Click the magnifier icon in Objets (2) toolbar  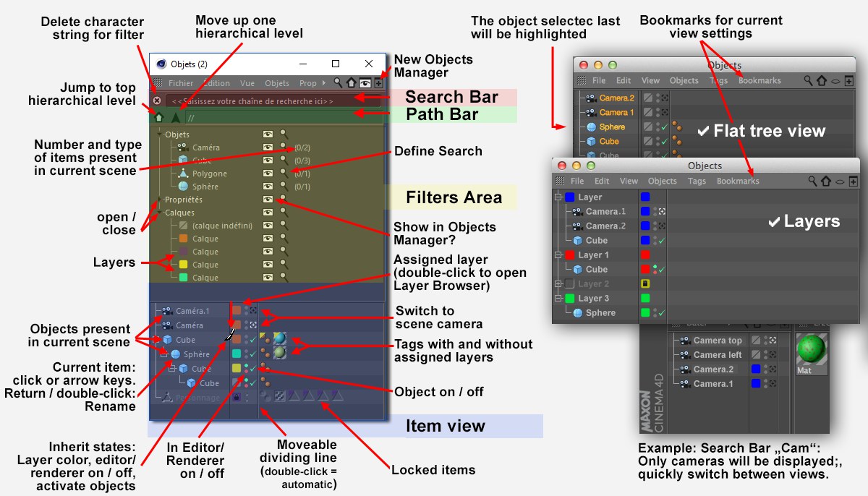pyautogui.click(x=338, y=83)
